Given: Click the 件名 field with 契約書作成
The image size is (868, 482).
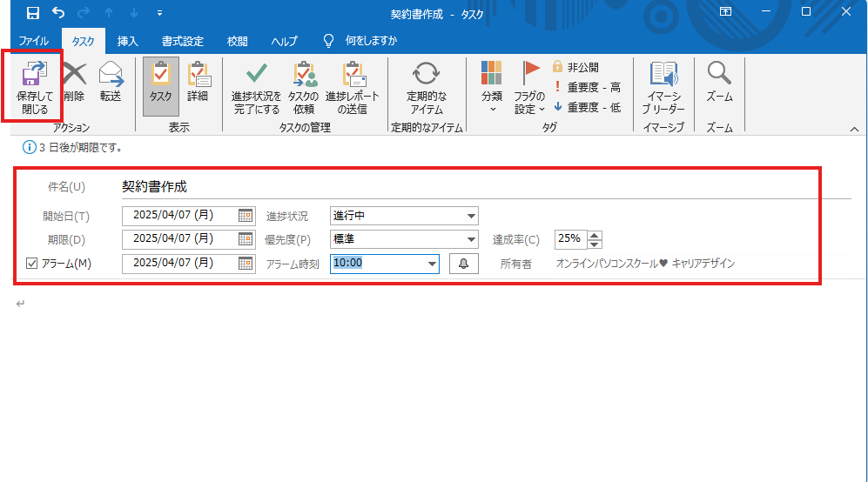Looking at the screenshot, I should tap(486, 187).
